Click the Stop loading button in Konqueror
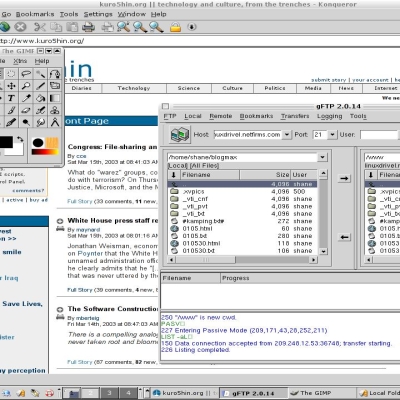The height and width of the screenshot is (400, 400). click(x=20, y=27)
